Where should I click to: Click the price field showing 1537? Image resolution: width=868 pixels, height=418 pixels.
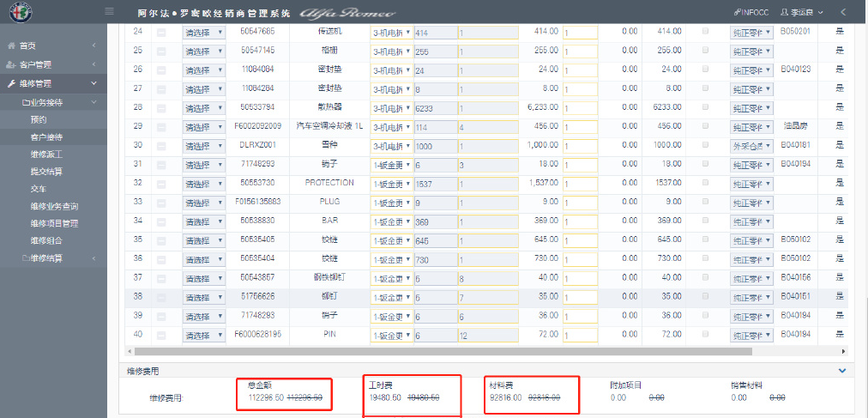[x=436, y=185]
